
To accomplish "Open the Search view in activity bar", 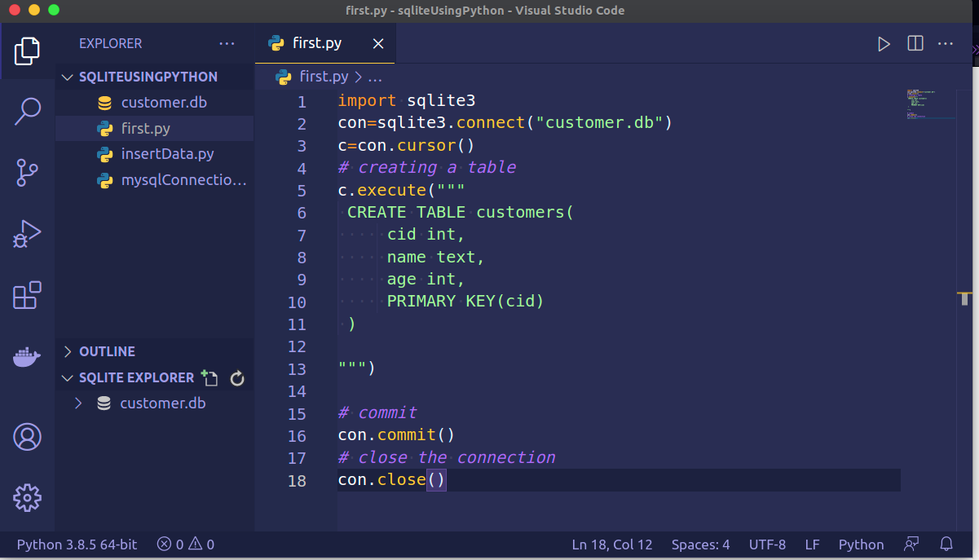I will point(27,111).
